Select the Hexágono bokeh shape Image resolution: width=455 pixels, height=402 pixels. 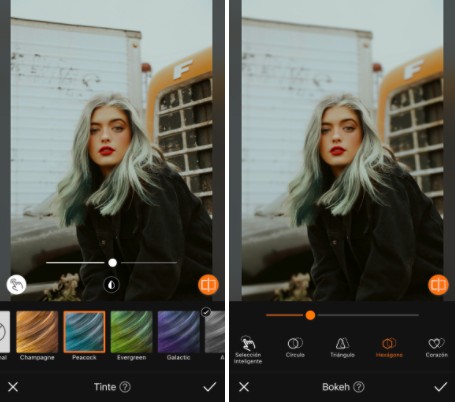coord(389,347)
